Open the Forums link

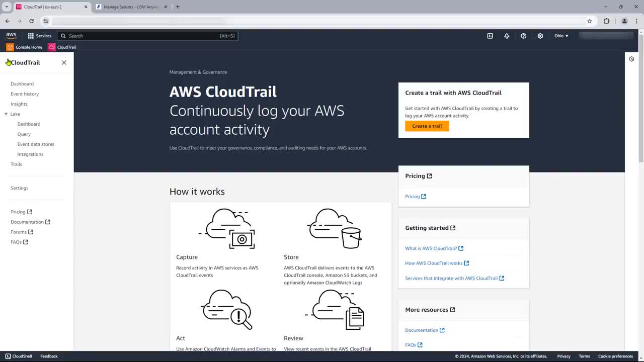[x=22, y=232]
